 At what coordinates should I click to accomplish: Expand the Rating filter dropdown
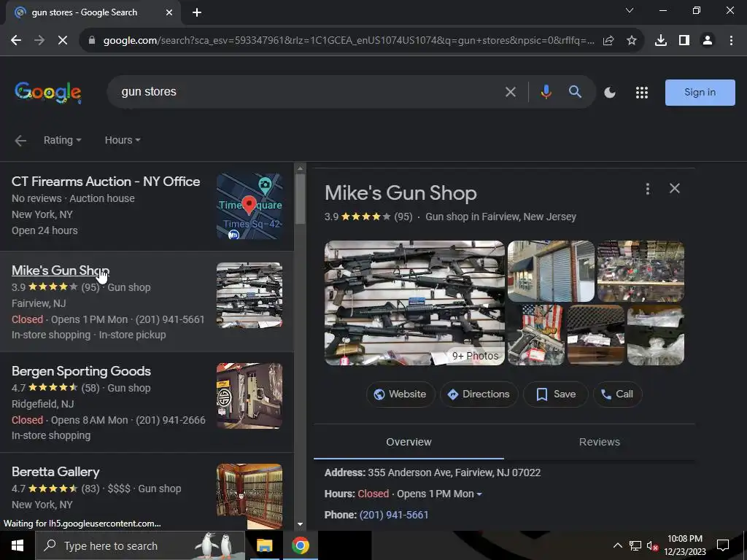point(63,140)
